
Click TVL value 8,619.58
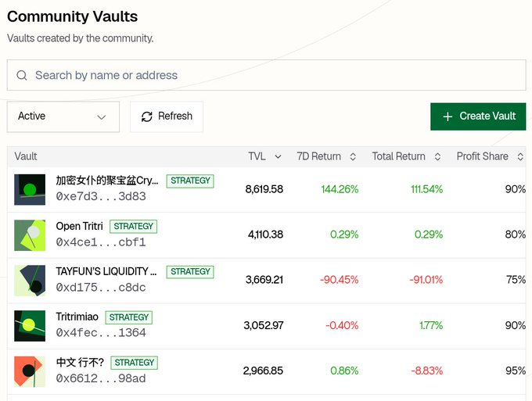click(264, 189)
